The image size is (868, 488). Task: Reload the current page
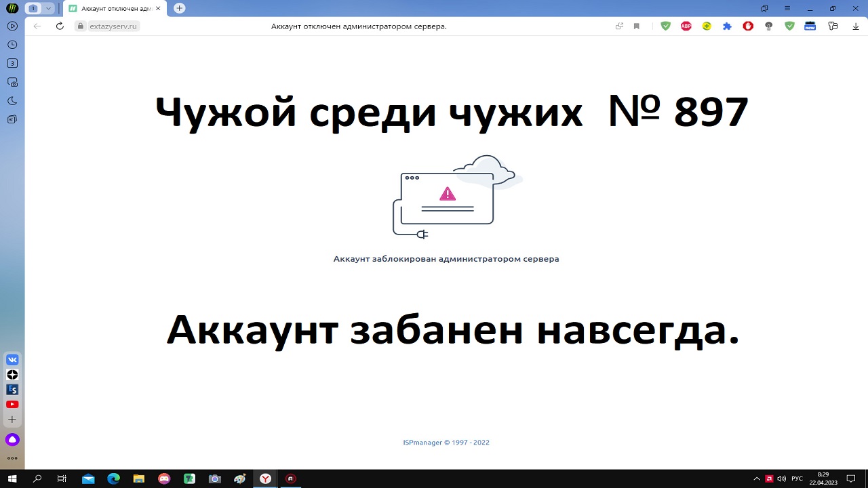coord(60,26)
